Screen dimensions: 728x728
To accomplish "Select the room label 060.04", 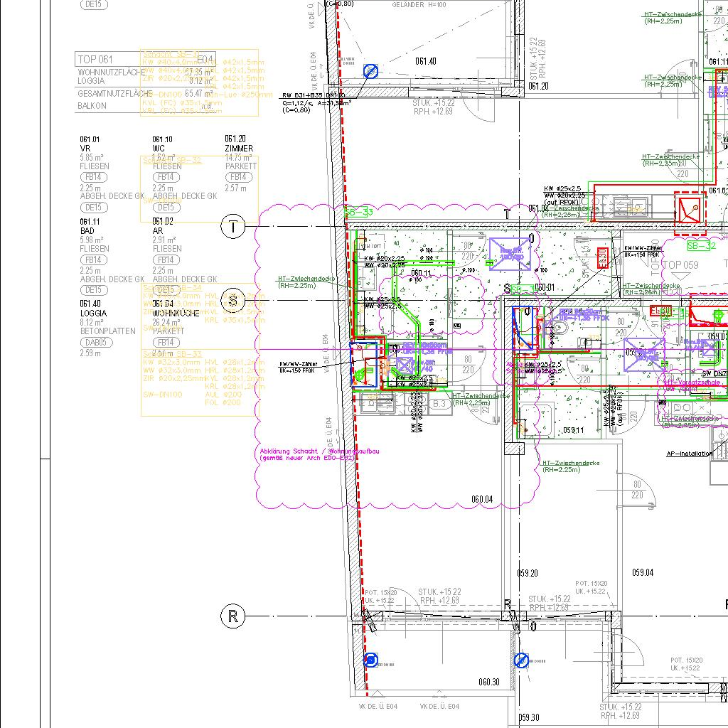I will coord(482,500).
